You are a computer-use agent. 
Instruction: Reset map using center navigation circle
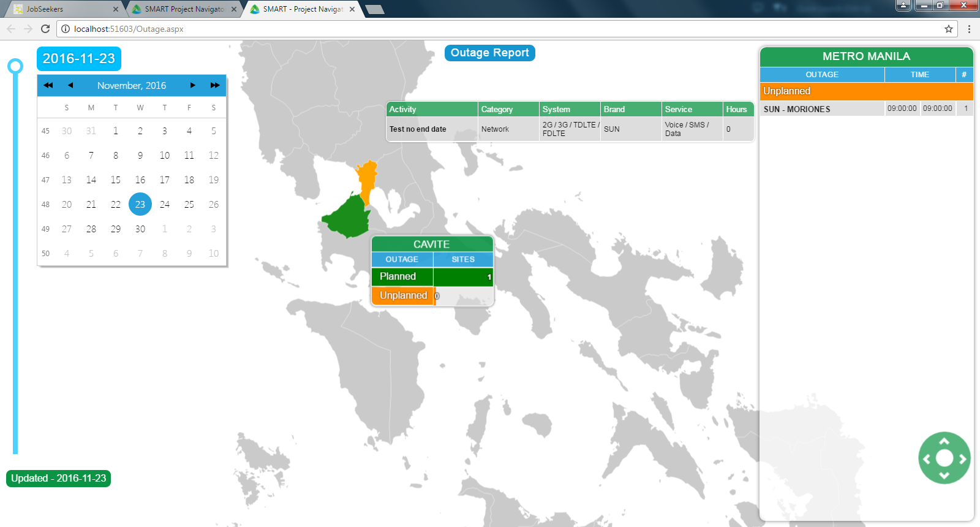[944, 458]
